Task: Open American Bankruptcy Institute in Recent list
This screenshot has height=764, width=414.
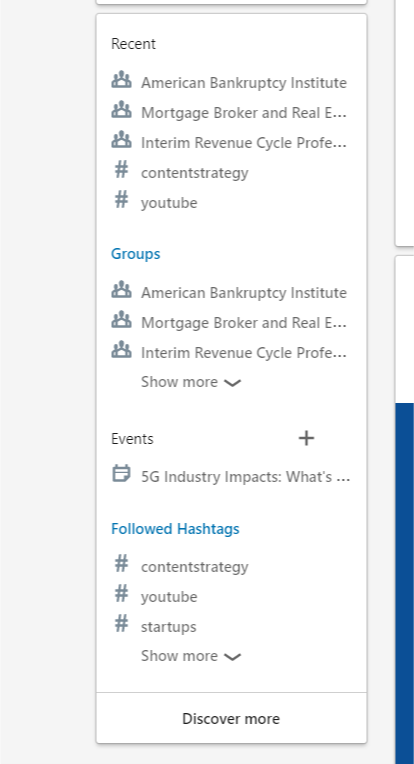Action: pyautogui.click(x=244, y=83)
